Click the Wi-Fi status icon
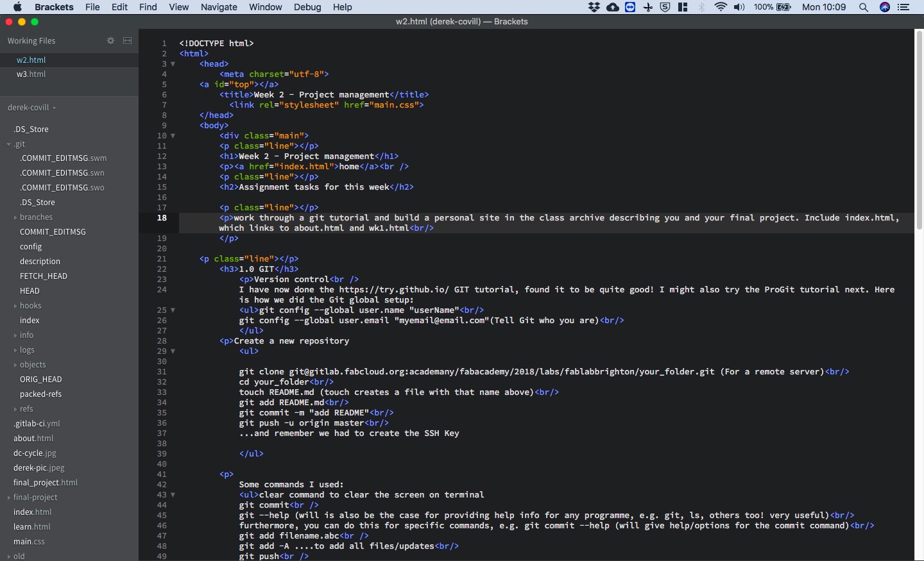Image resolution: width=924 pixels, height=561 pixels. (x=721, y=7)
